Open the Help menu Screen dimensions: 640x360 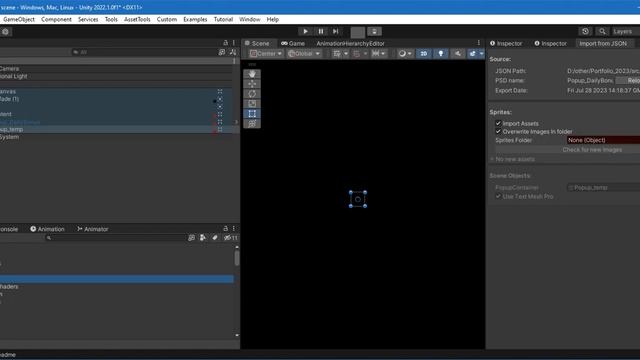pos(273,19)
